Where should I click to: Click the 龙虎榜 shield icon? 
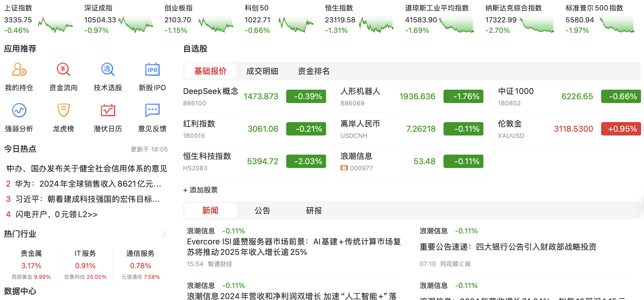(63, 110)
